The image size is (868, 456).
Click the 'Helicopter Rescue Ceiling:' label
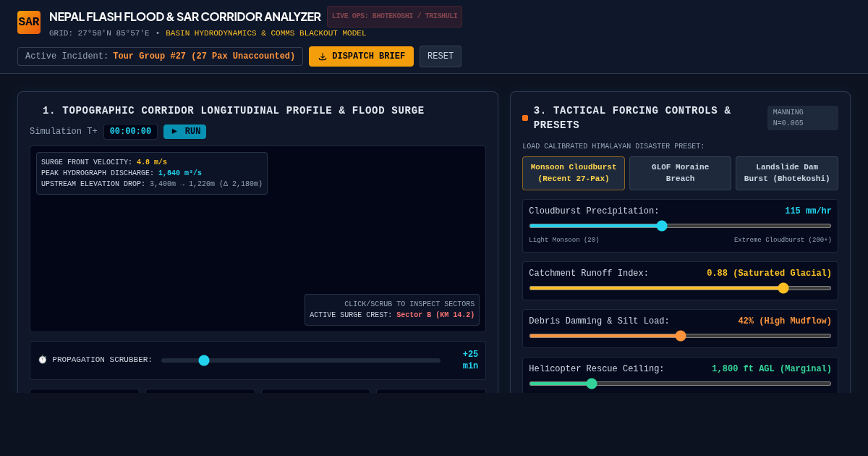[x=597, y=369]
